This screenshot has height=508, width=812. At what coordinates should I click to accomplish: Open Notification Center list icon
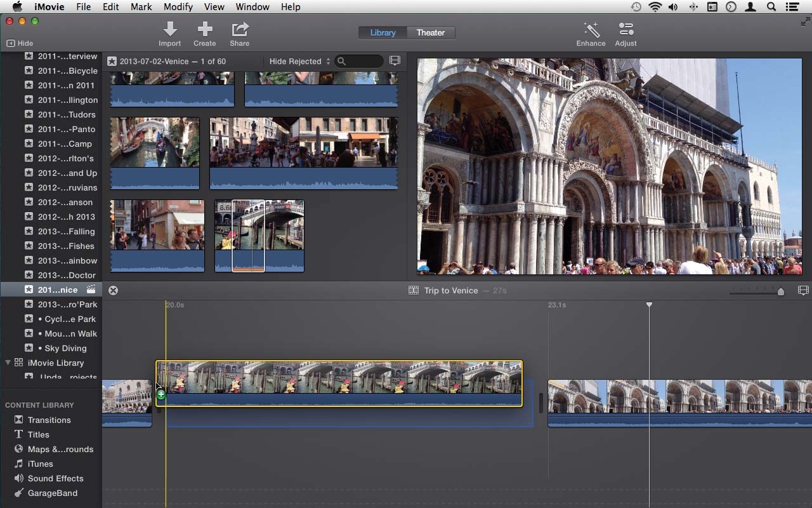tap(792, 7)
